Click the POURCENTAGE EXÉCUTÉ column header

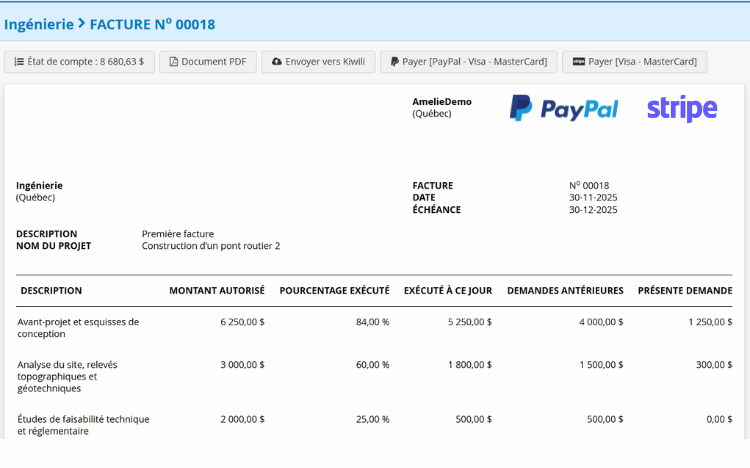tap(334, 291)
